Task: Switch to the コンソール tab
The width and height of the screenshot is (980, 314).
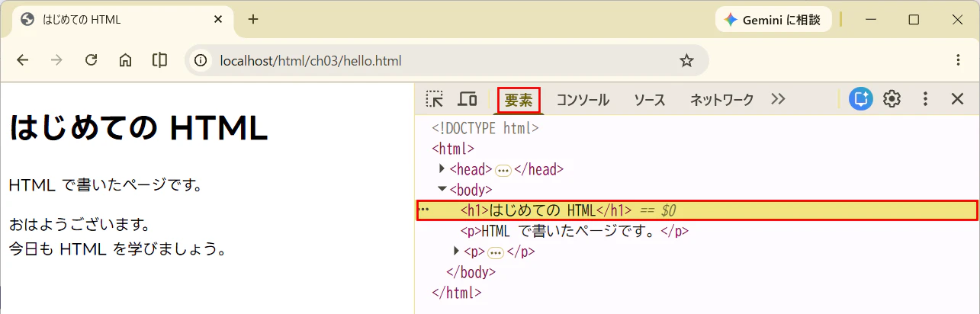Action: [x=583, y=100]
